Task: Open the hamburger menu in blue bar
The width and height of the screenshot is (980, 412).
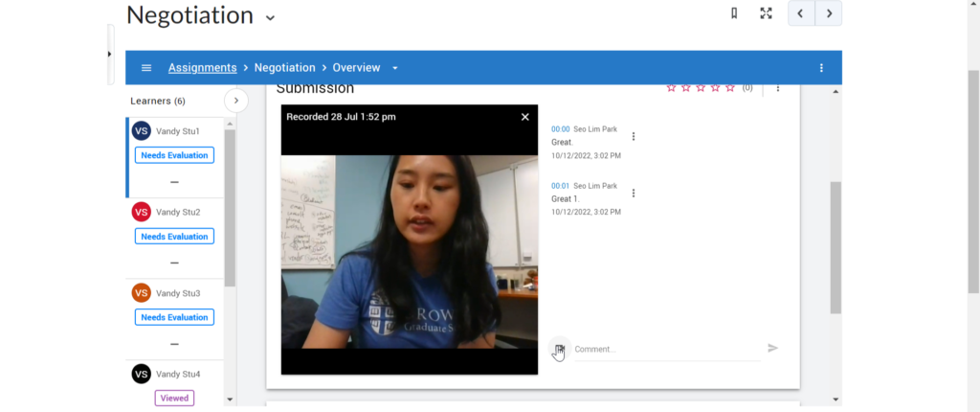Action: point(146,68)
